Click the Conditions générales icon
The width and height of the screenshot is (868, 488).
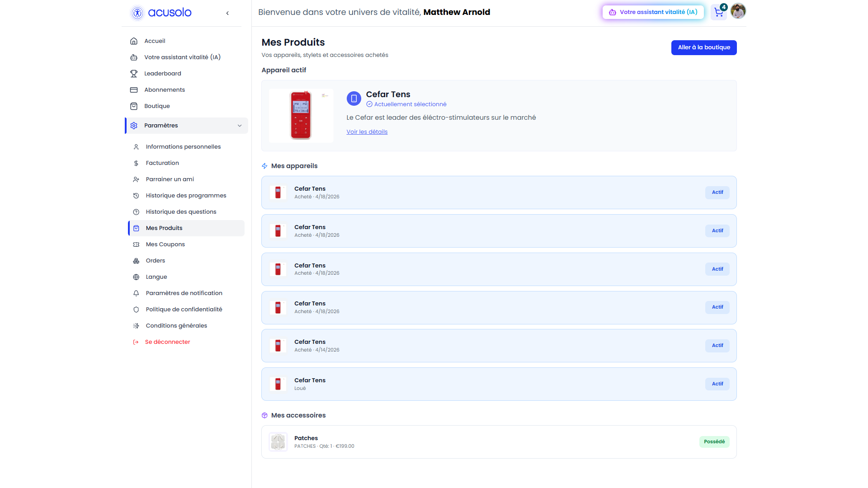coord(136,326)
